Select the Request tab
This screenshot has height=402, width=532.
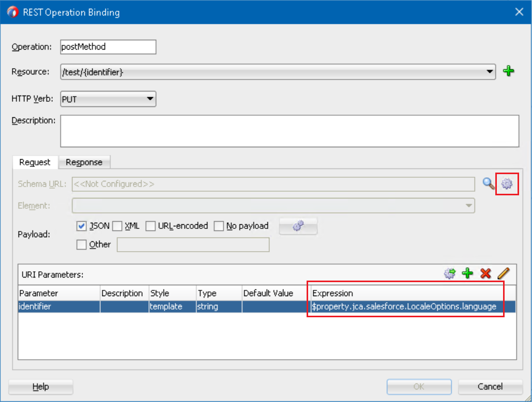tap(35, 162)
